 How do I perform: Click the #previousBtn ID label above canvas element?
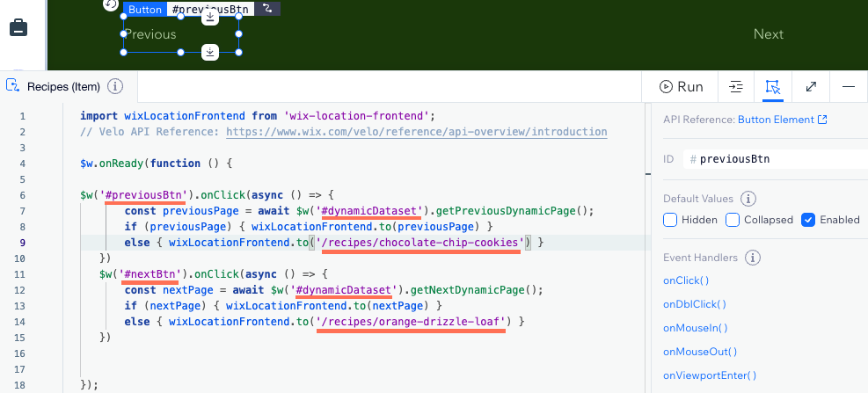210,9
